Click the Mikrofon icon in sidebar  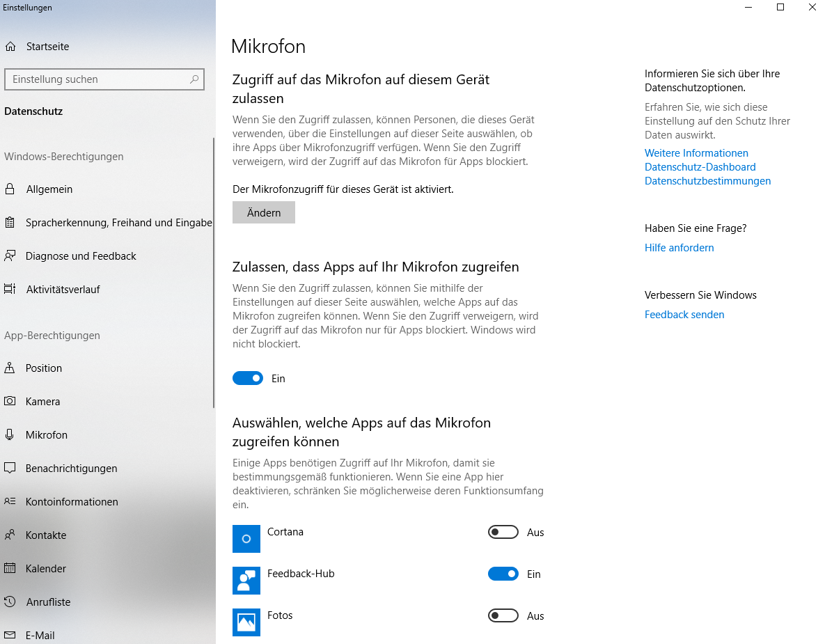(x=10, y=434)
